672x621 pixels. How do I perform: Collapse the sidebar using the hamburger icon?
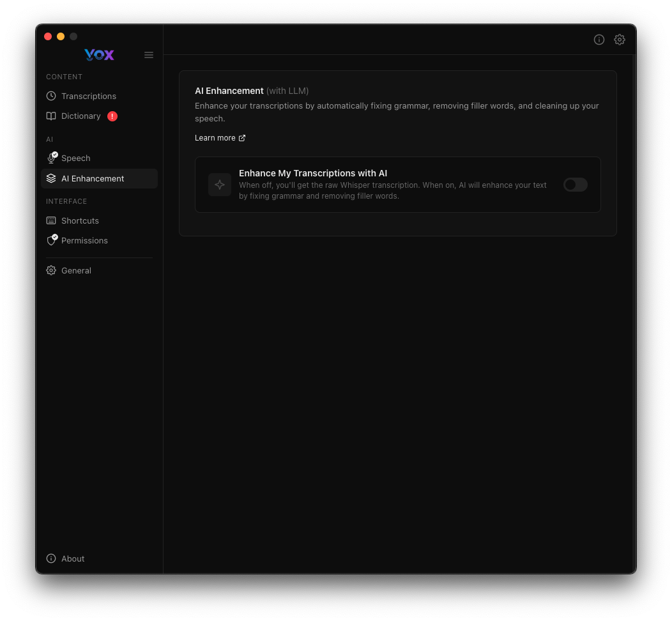tap(149, 55)
